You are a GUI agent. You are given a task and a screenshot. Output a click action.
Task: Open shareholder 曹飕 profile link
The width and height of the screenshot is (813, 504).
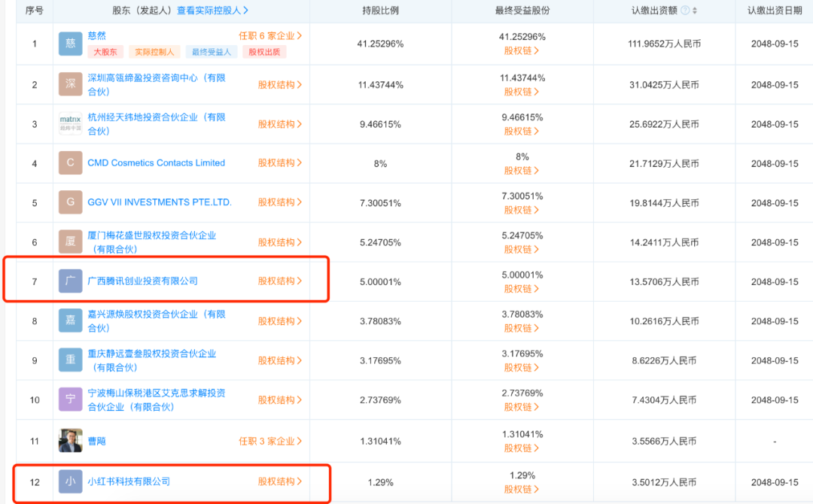[96, 441]
